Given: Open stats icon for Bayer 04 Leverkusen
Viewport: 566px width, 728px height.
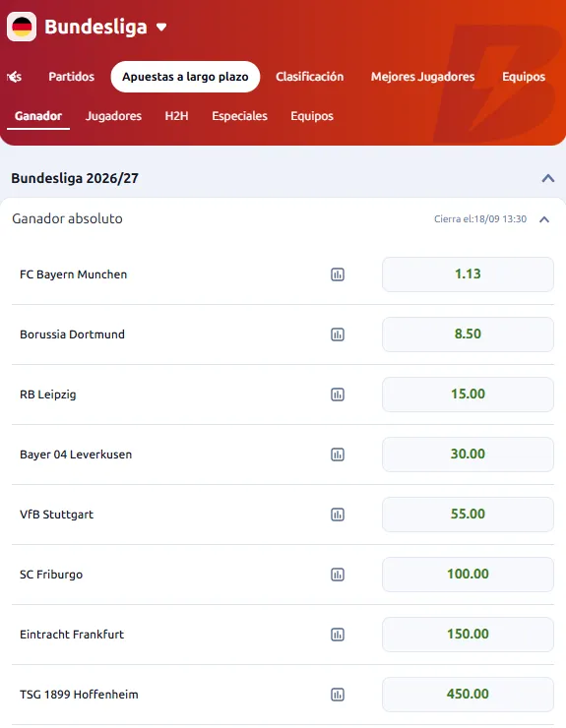Looking at the screenshot, I should pos(338,455).
